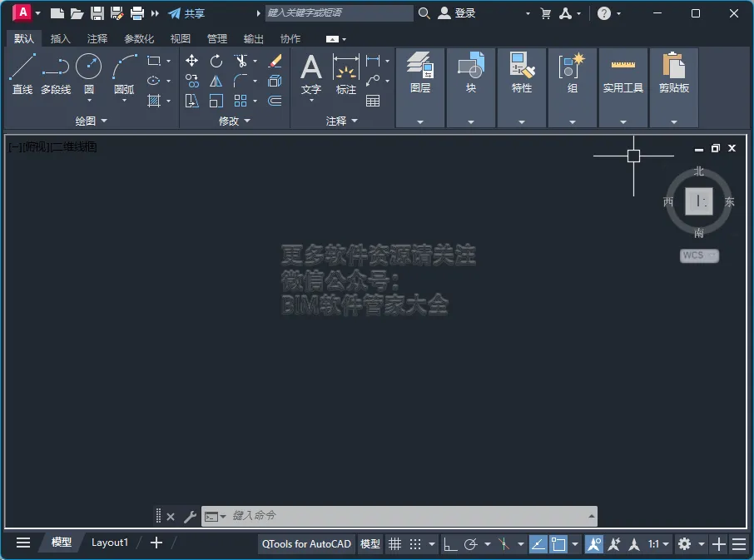The height and width of the screenshot is (560, 754).
Task: Click the 登录 sign-in button
Action: tap(457, 13)
